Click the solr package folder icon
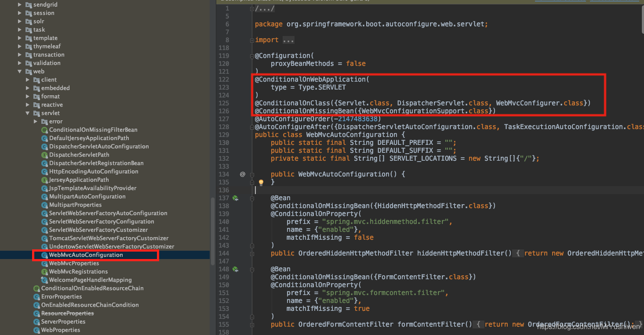The height and width of the screenshot is (335, 644). 29,22
